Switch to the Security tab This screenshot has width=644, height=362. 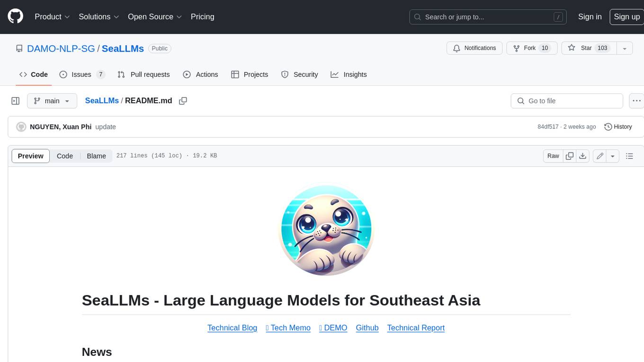coord(299,74)
